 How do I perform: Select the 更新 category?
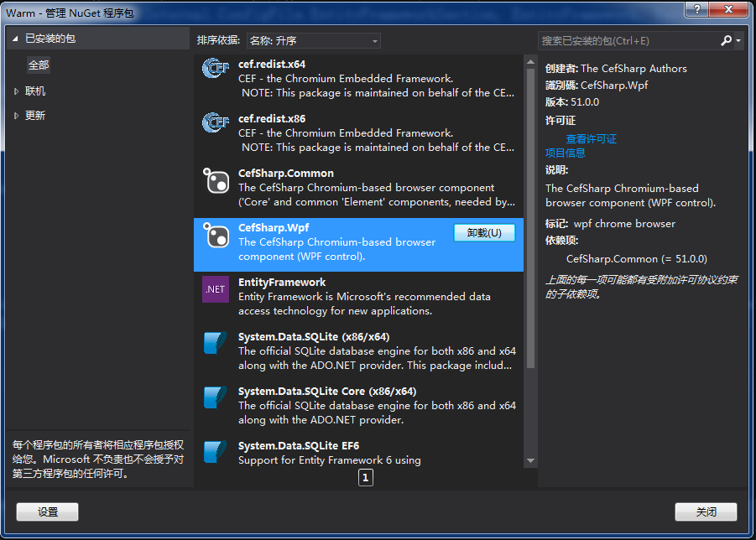35,116
